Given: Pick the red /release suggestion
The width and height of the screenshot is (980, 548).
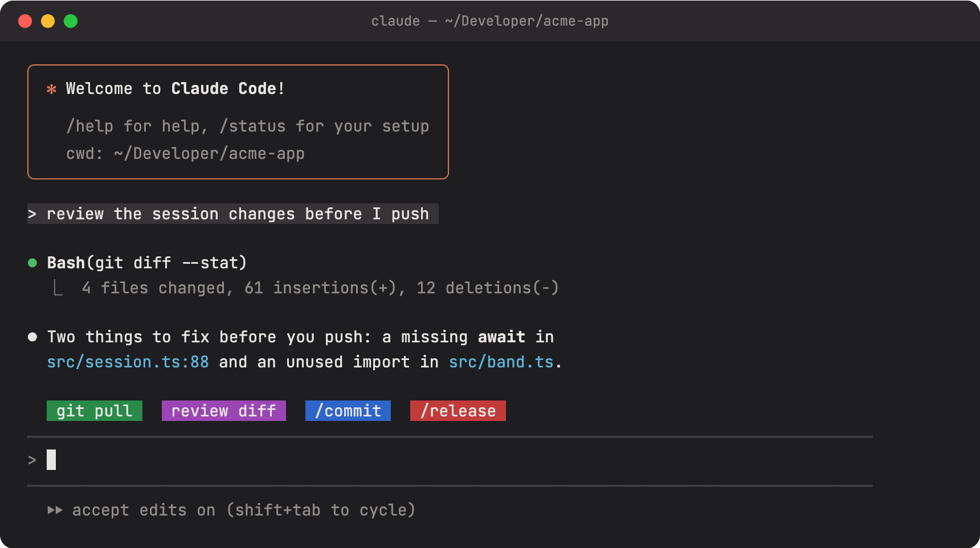Looking at the screenshot, I should (458, 411).
